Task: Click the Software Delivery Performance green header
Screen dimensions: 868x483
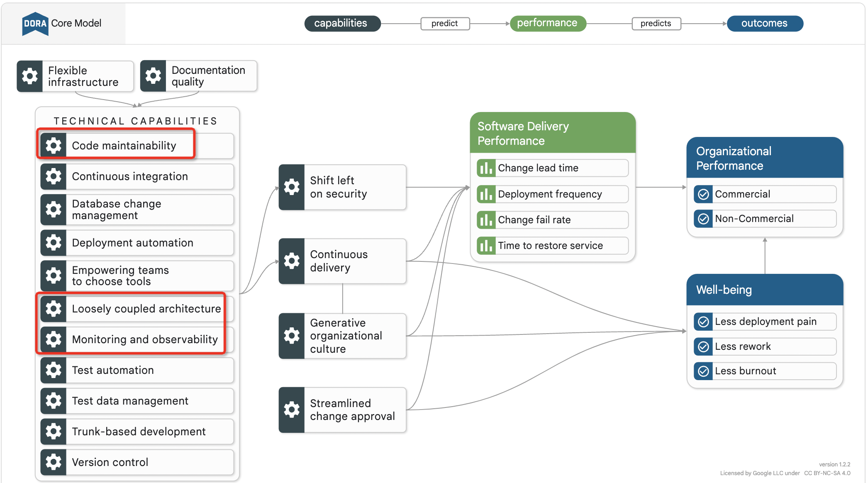Action: pyautogui.click(x=552, y=133)
